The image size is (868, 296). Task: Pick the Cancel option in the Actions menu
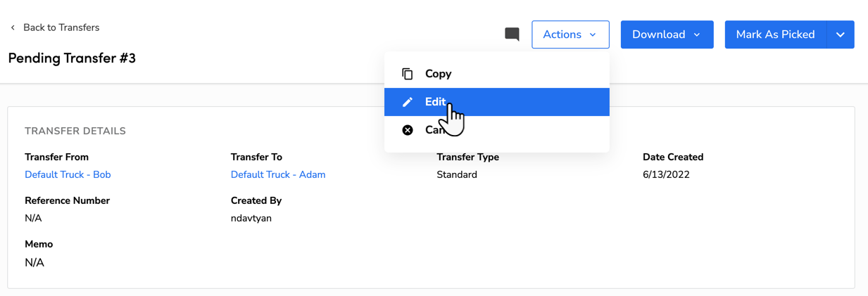432,130
